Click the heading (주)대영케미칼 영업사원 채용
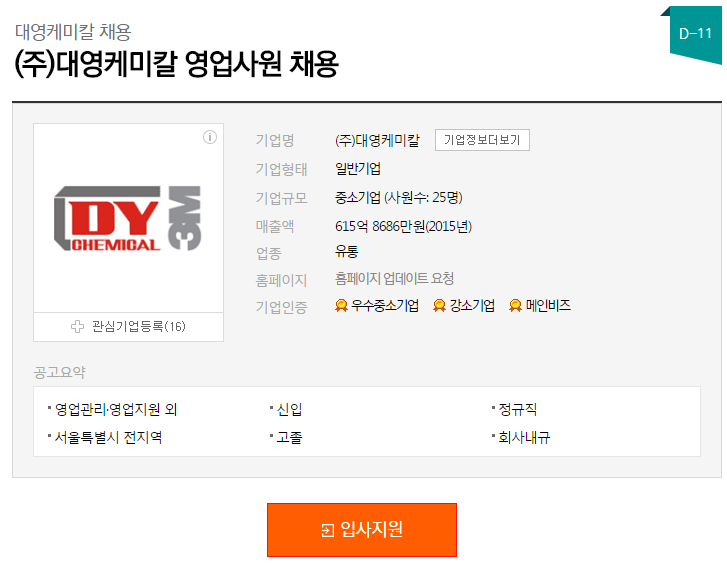727x565 pixels. pyautogui.click(x=176, y=64)
